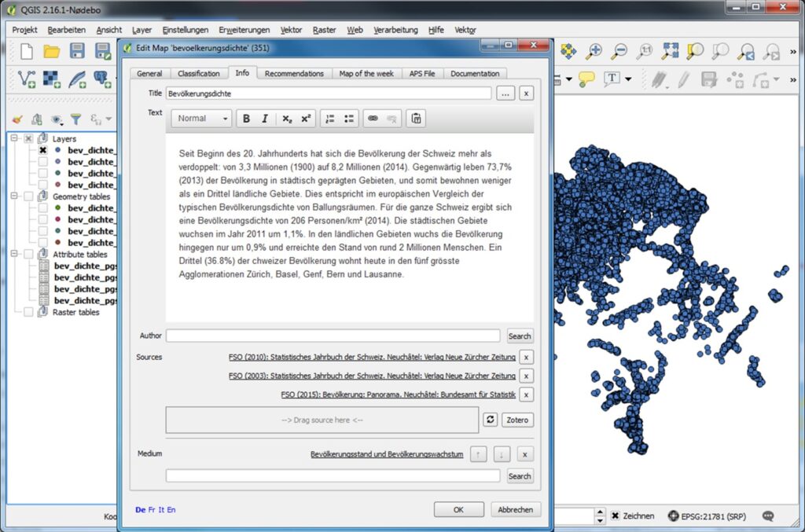Insert a numbered list in the text
The image size is (805, 532).
pyautogui.click(x=329, y=119)
